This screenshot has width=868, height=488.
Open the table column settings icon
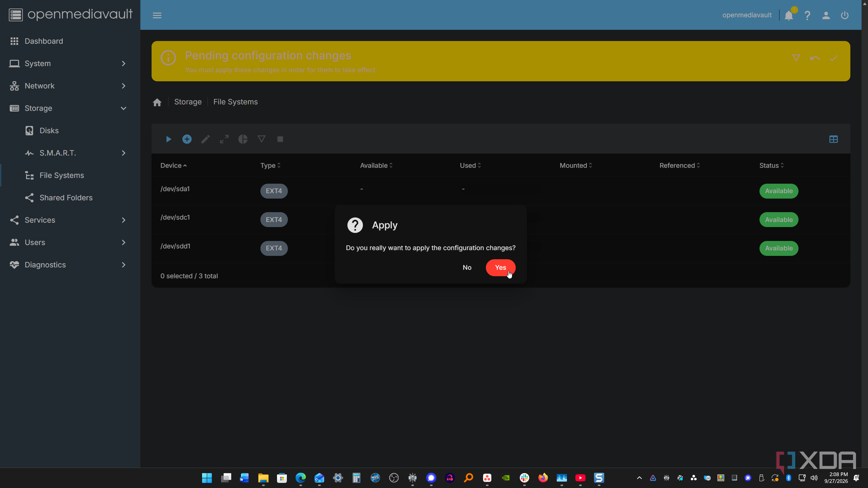click(833, 139)
